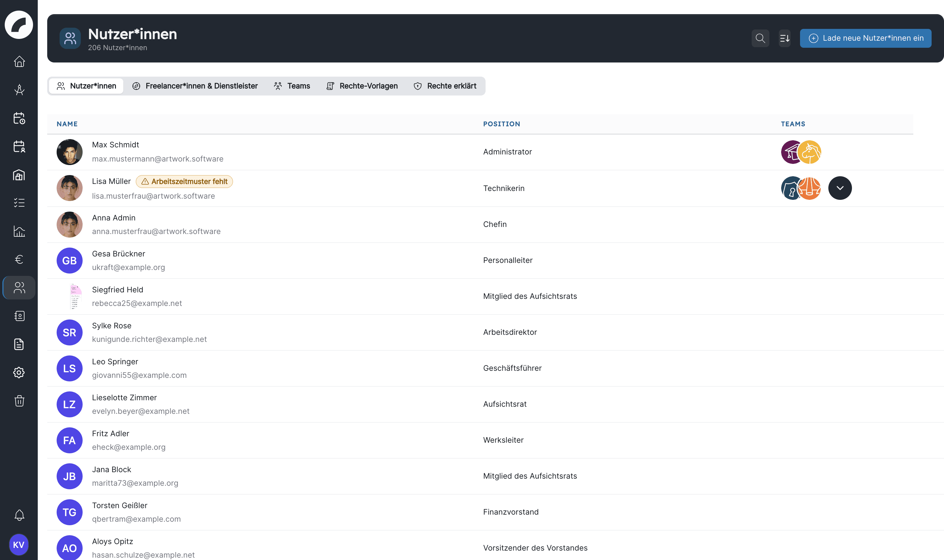
Task: Open the compass/projects icon in sidebar
Action: click(19, 89)
